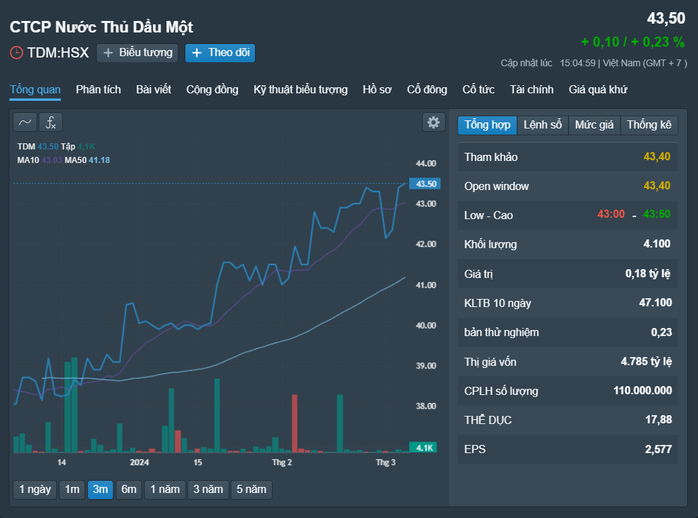The width and height of the screenshot is (698, 518).
Task: Open the Tổng quan tab
Action: coord(35,89)
